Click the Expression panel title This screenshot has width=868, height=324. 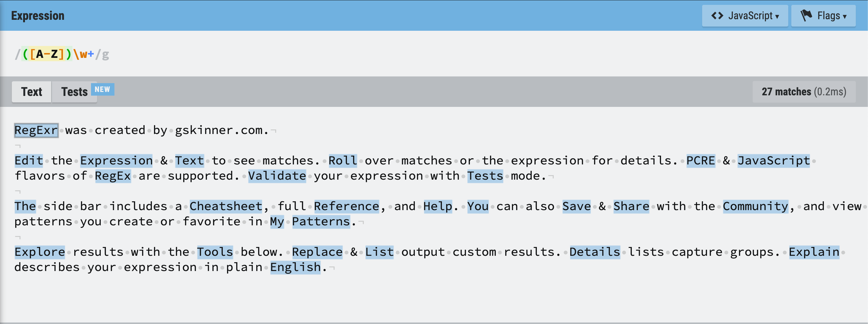37,15
